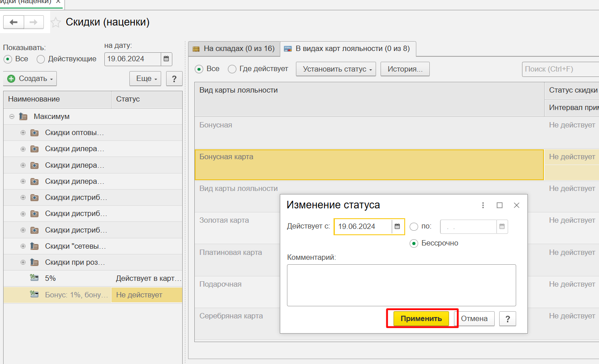
Task: Open calendar for 'Действует с' date
Action: coord(397,226)
